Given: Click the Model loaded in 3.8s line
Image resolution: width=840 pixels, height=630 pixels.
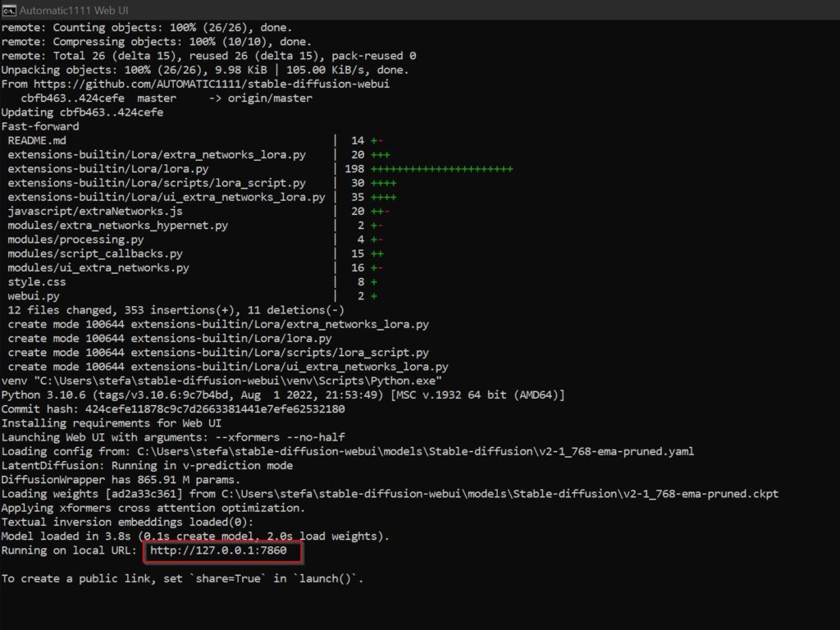Looking at the screenshot, I should pyautogui.click(x=194, y=536).
